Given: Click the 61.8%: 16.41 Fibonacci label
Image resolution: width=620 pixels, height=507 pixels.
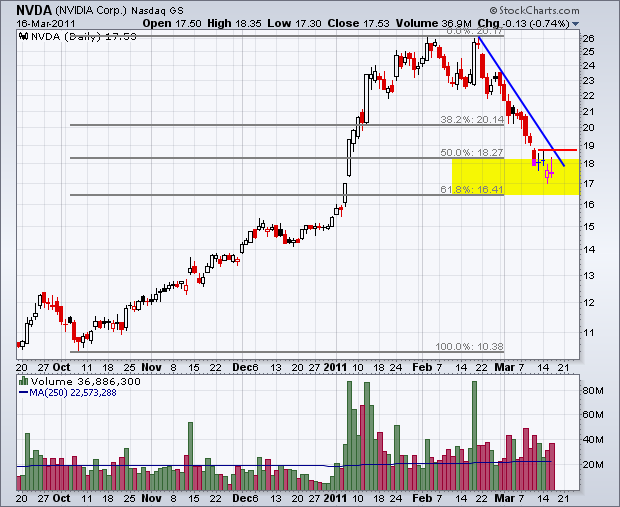Looking at the screenshot, I should (x=472, y=189).
